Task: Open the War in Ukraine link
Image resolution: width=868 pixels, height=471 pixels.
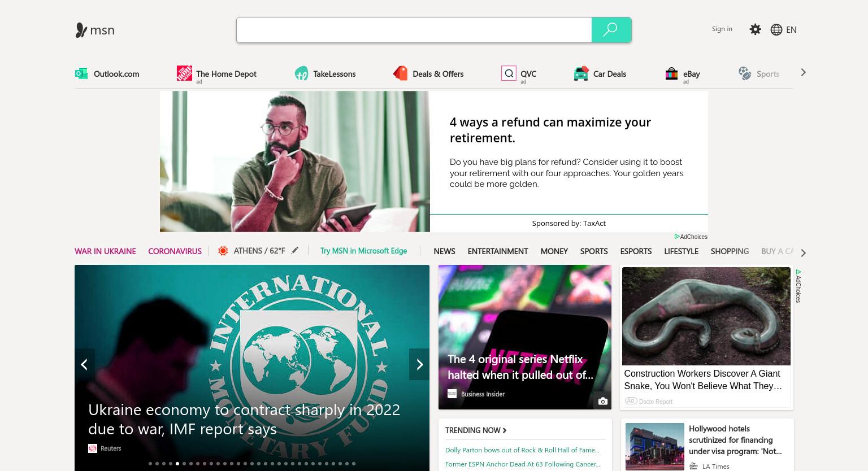Action: pos(105,251)
